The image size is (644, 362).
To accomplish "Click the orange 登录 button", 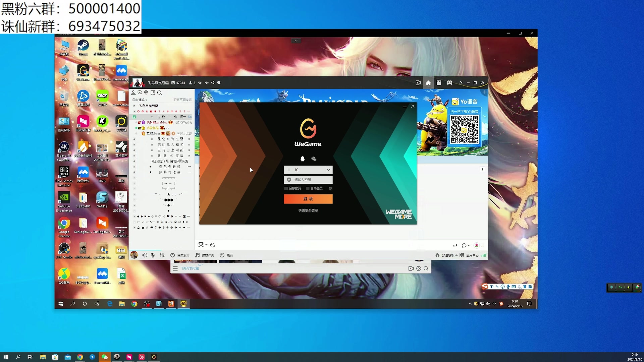I will (308, 199).
